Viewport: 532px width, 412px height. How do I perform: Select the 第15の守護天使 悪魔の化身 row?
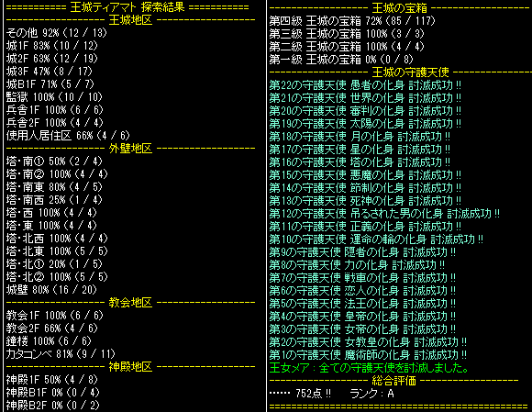click(365, 175)
